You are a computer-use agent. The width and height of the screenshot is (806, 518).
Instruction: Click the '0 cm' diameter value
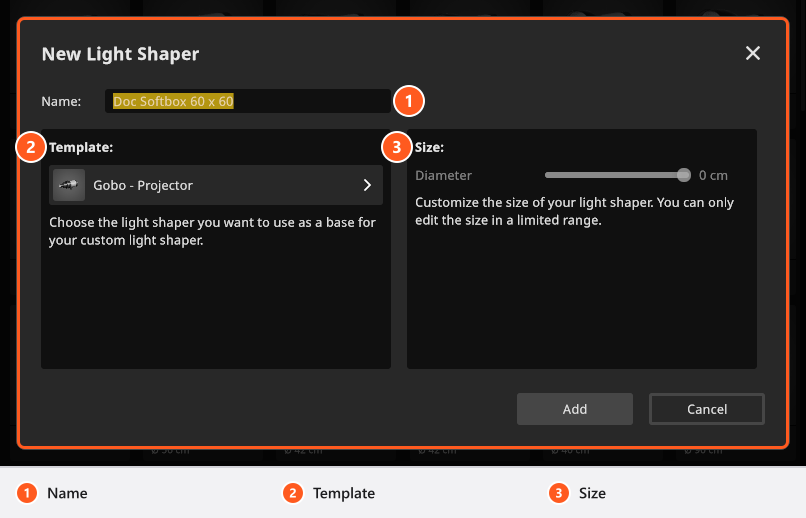point(713,176)
